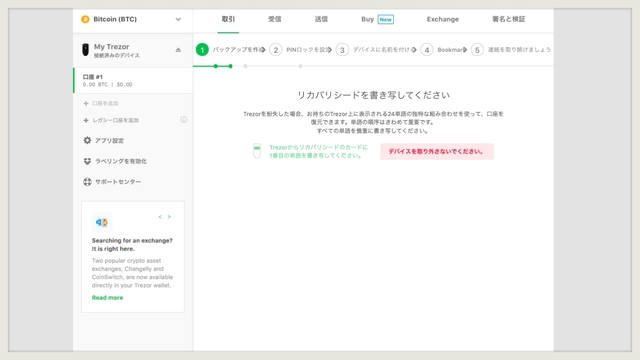This screenshot has height=360, width=640.
Task: Click ラベリングを有効化 to enable labeling
Action: click(x=115, y=161)
